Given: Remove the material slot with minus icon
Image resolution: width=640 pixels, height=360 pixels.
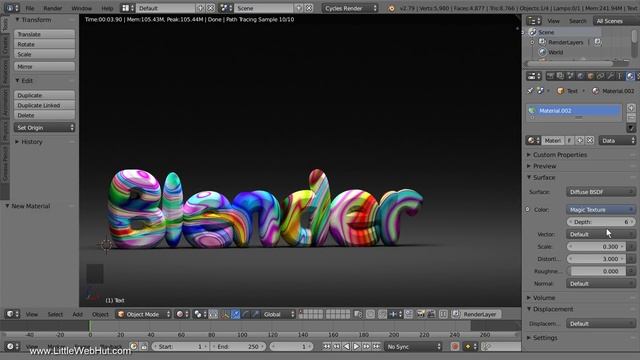Looking at the screenshot, I should [x=631, y=118].
